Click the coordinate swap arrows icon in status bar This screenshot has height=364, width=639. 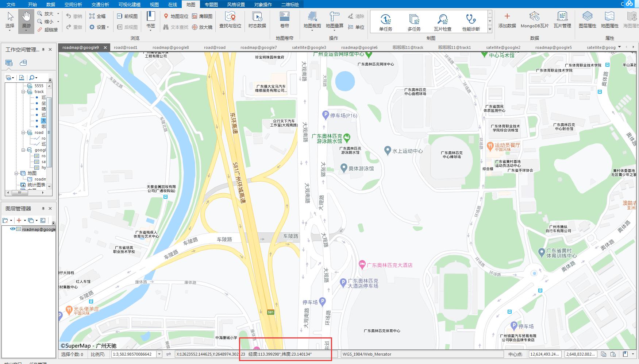tap(169, 354)
